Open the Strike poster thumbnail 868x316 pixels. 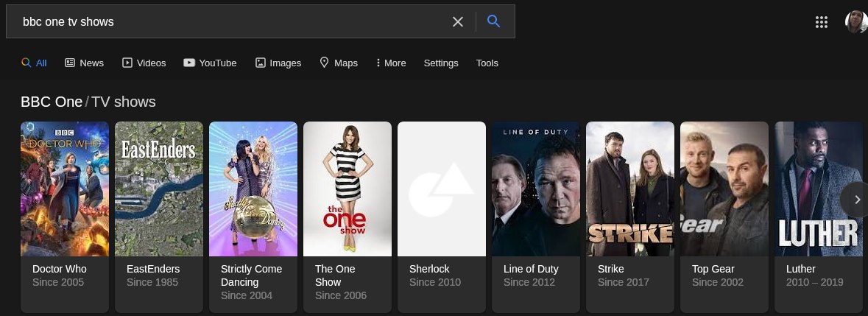click(x=630, y=189)
